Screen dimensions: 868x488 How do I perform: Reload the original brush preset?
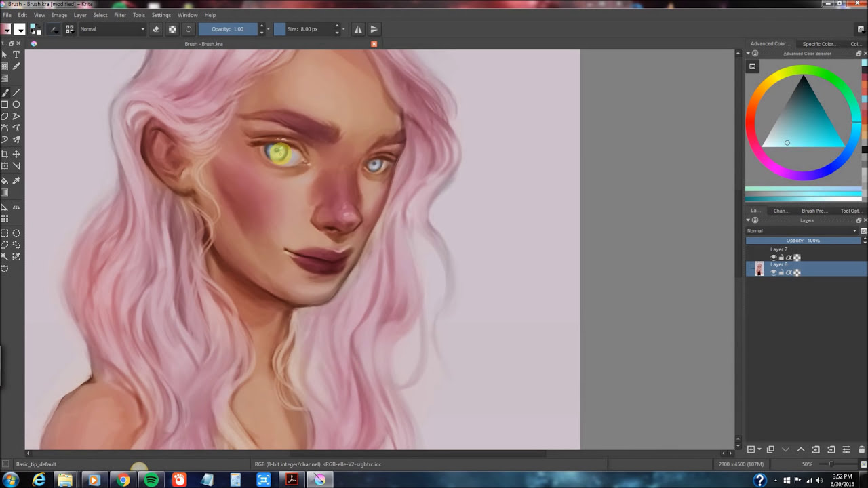point(189,29)
